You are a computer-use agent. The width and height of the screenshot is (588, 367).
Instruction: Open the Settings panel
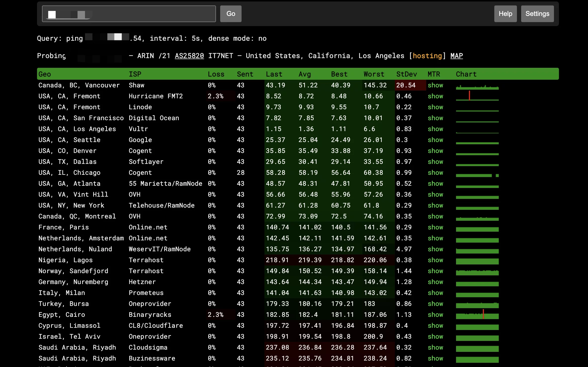coord(537,14)
